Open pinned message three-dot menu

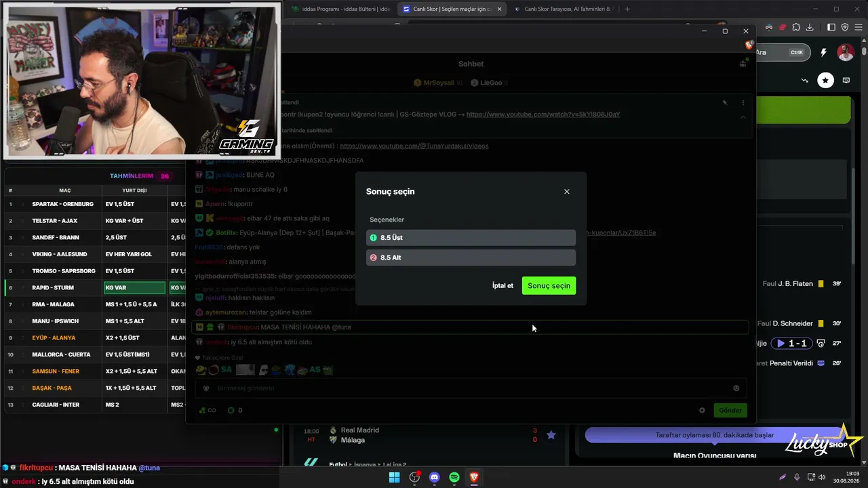coord(743,103)
